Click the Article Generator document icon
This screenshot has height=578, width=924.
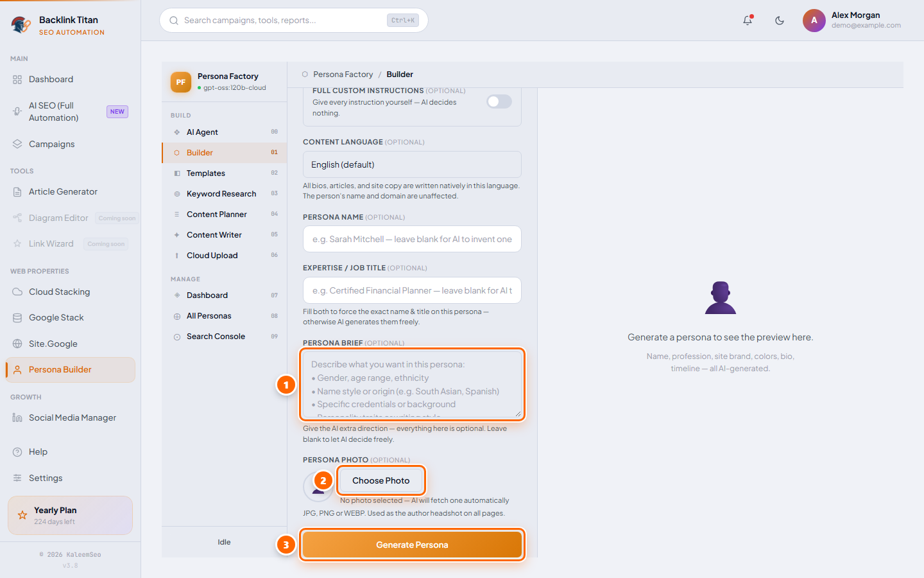[17, 192]
